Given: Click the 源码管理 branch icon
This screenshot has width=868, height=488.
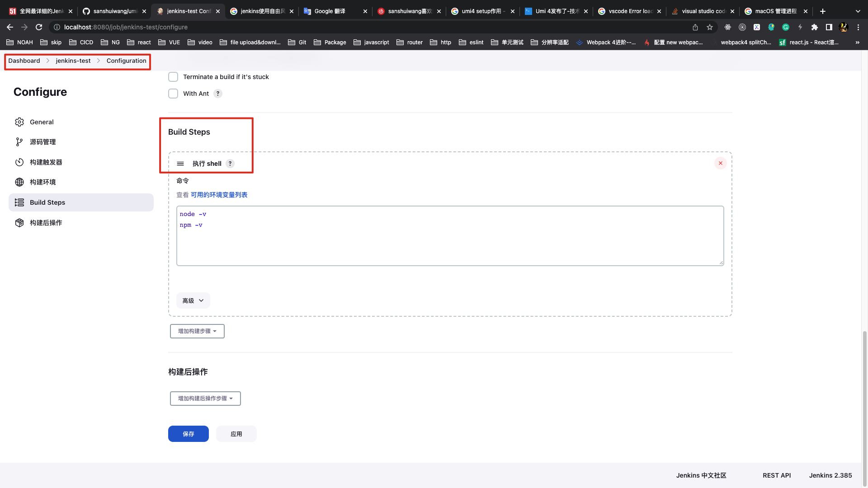Looking at the screenshot, I should tap(19, 142).
